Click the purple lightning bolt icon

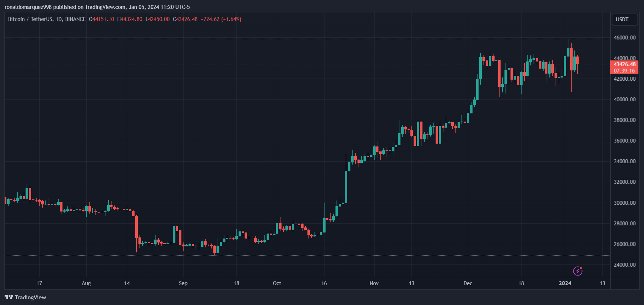[x=578, y=271]
